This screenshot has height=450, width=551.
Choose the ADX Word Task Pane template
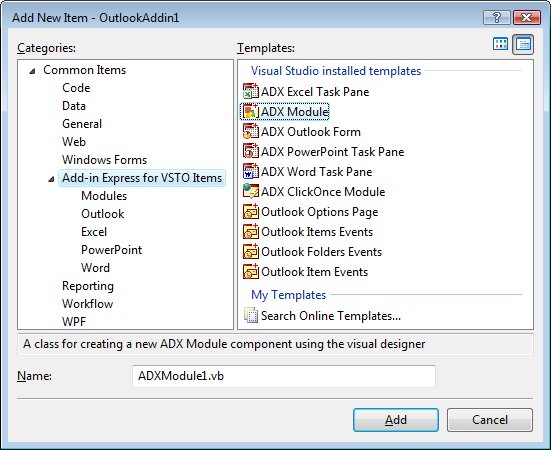[x=316, y=172]
